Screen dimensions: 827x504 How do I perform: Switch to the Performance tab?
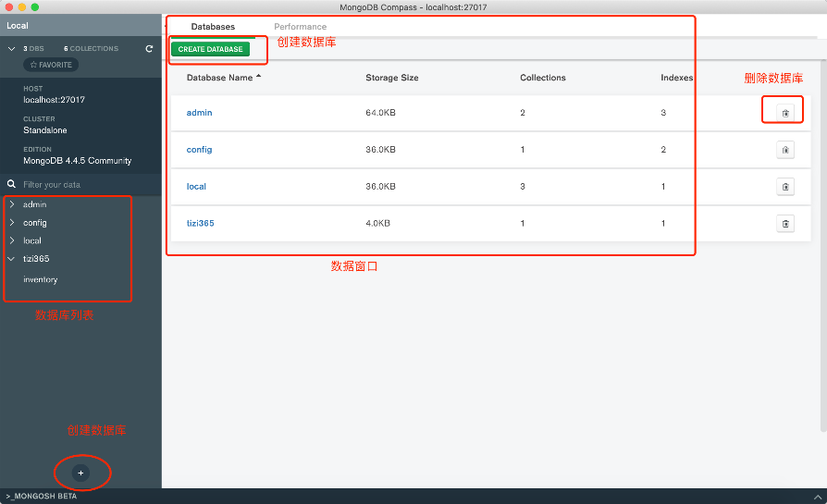(x=300, y=27)
